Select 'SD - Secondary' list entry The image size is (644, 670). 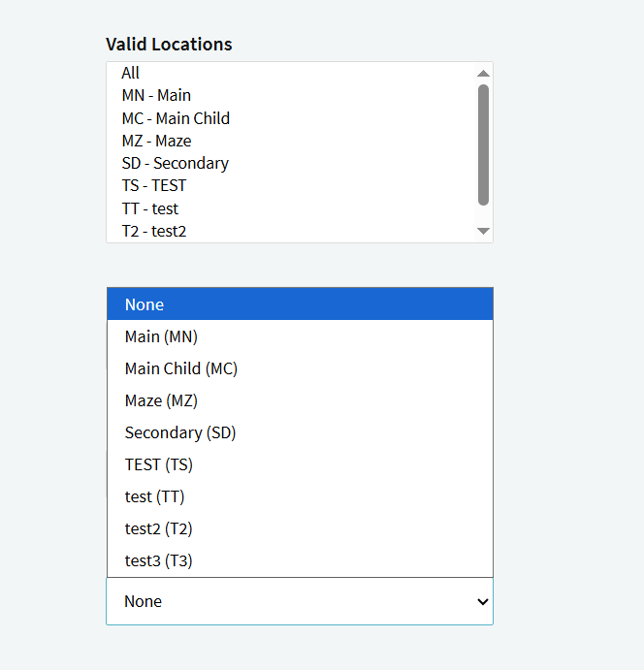[x=175, y=163]
